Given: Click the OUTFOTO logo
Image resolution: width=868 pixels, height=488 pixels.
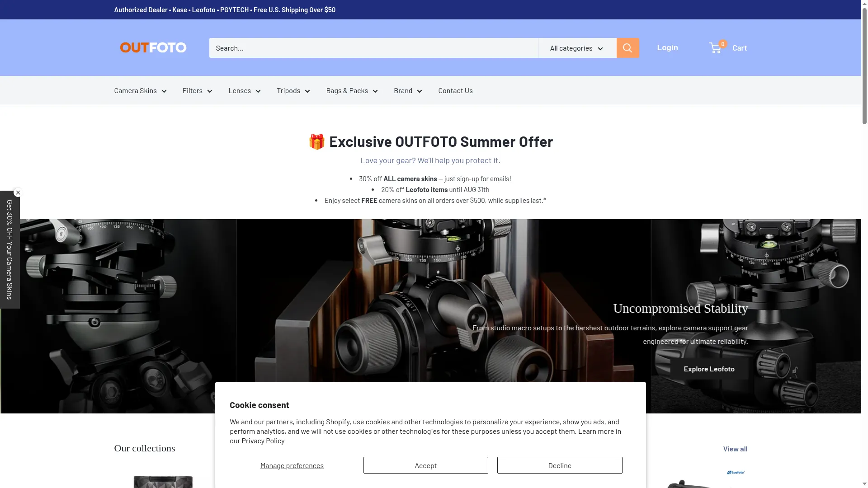Looking at the screenshot, I should pos(153,47).
